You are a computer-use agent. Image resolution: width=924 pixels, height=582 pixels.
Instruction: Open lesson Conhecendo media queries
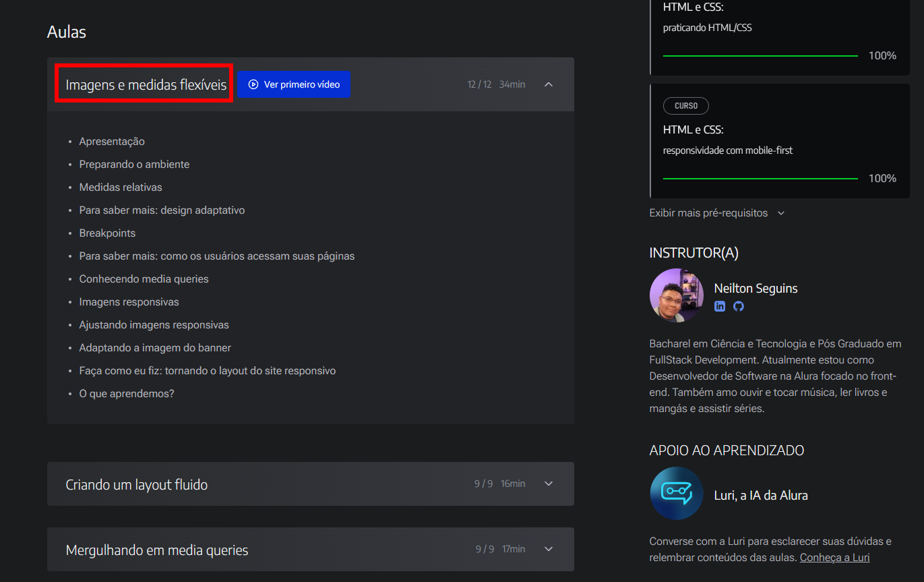(x=144, y=279)
